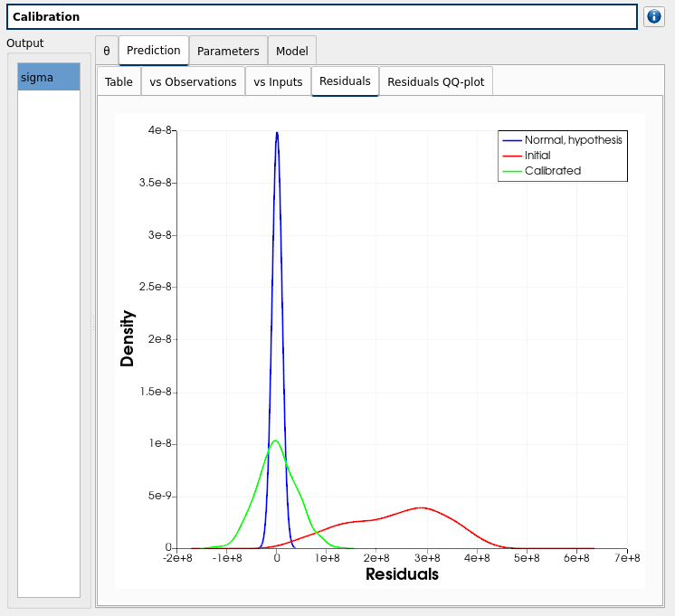Show the Table sub-tab
Viewport: 675px width, 616px height.
[119, 82]
